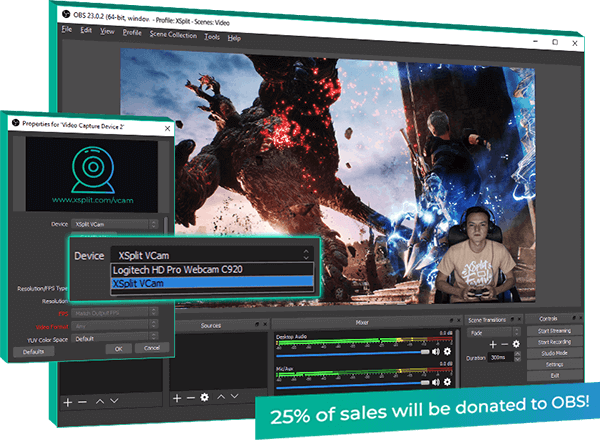600x440 pixels.
Task: Remove the selected scene with the Scenes minus icon
Action: [x=82, y=402]
